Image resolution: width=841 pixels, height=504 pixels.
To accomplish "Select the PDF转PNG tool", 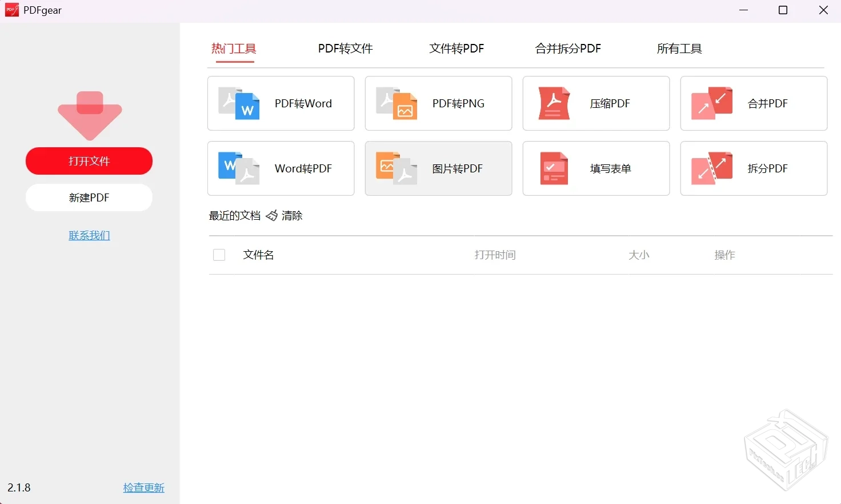I will click(x=438, y=103).
